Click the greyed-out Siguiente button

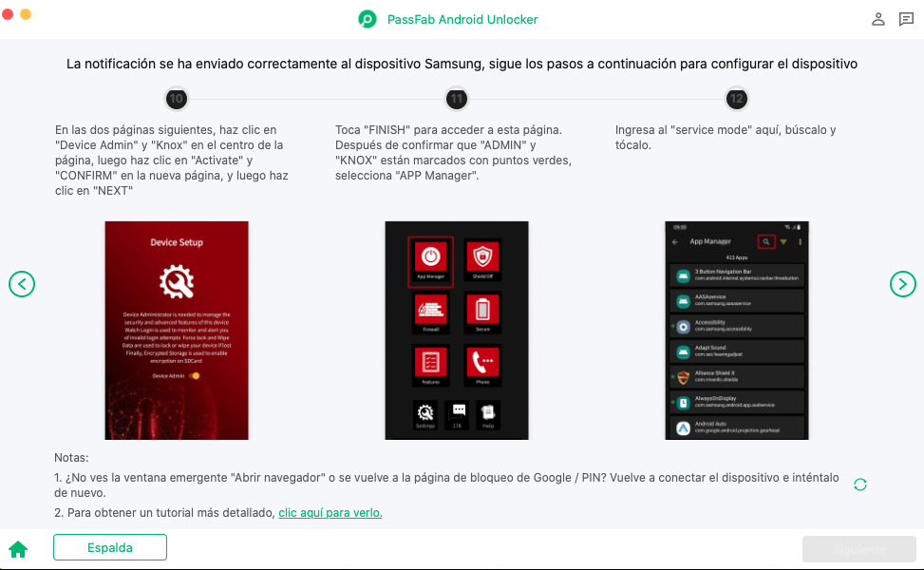pos(858,549)
